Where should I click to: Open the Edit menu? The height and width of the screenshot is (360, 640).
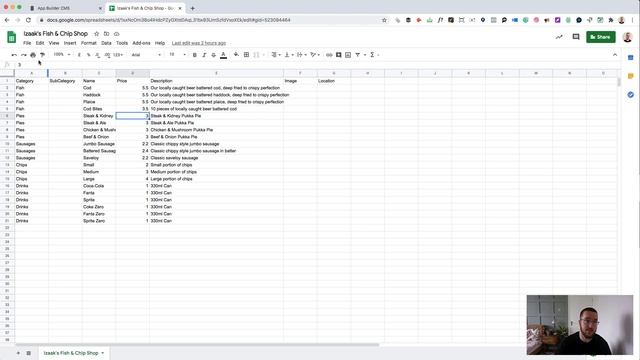[x=40, y=43]
